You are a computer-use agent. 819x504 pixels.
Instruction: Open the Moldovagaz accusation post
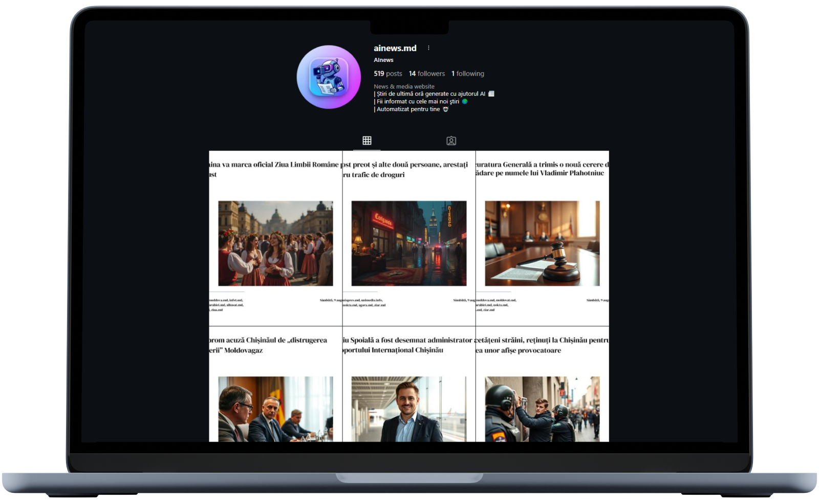click(x=275, y=389)
